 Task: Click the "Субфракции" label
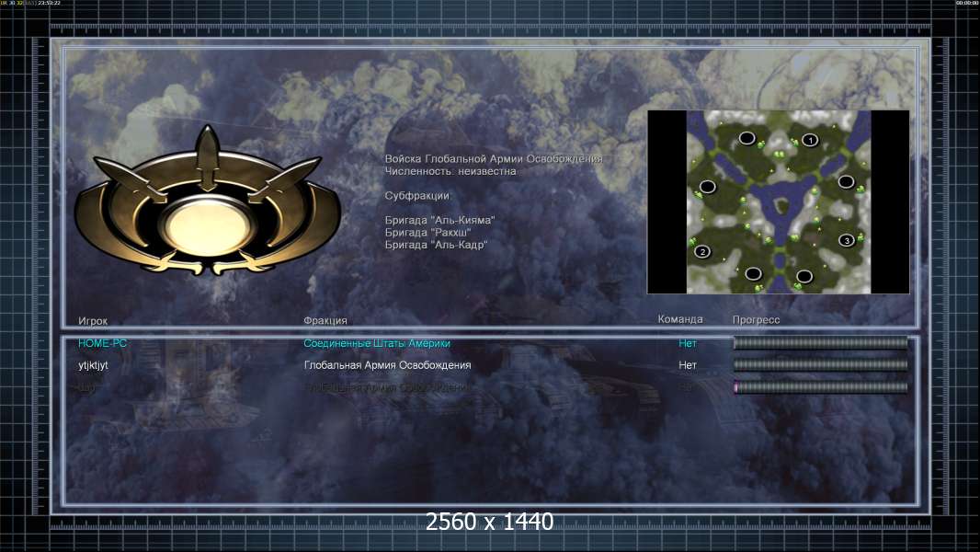(x=416, y=196)
